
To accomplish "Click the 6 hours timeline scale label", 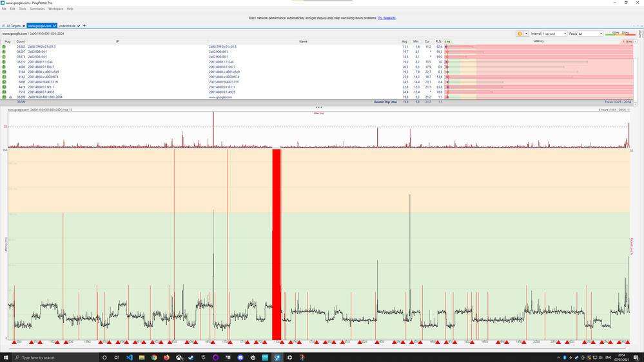I will point(612,110).
